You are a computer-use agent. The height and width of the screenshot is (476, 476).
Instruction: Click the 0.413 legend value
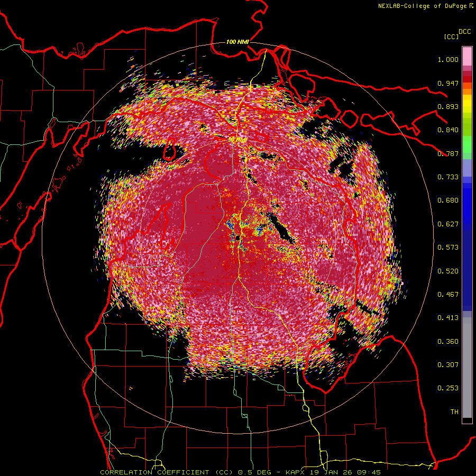click(x=448, y=318)
